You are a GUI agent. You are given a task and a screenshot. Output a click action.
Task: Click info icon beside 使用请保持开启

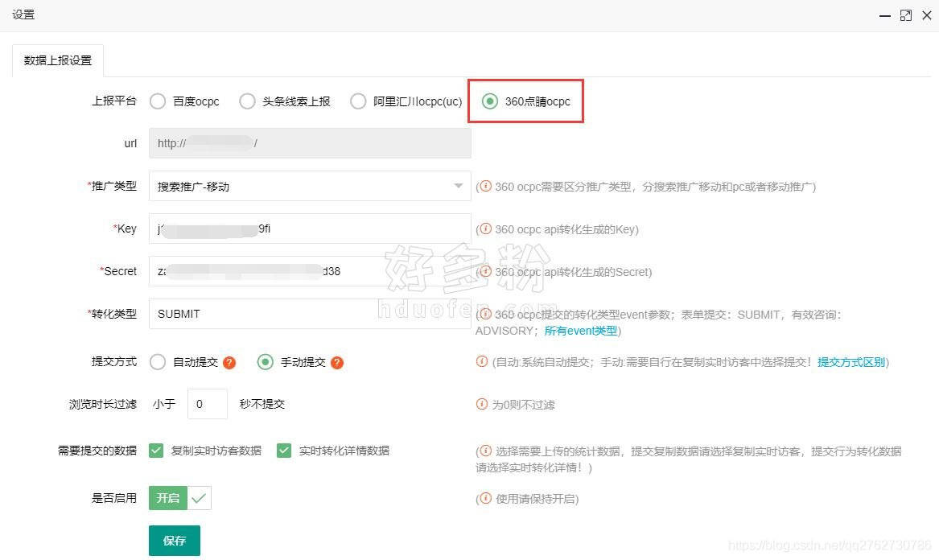click(x=485, y=499)
